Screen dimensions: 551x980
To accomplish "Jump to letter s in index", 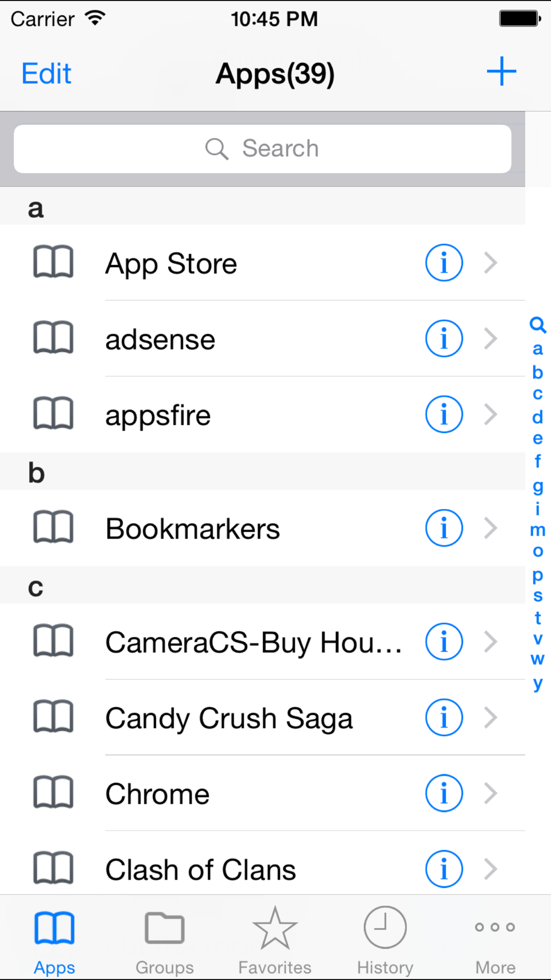I will coord(538,596).
